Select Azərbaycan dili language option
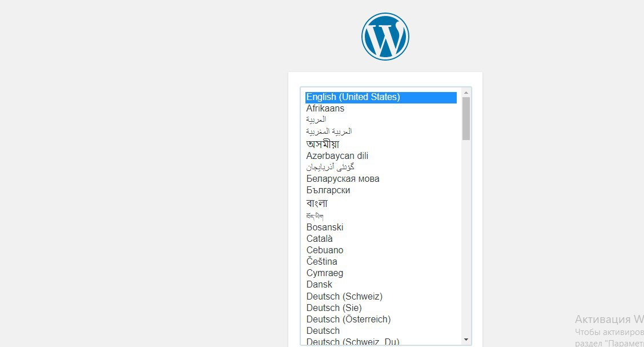 click(381, 156)
